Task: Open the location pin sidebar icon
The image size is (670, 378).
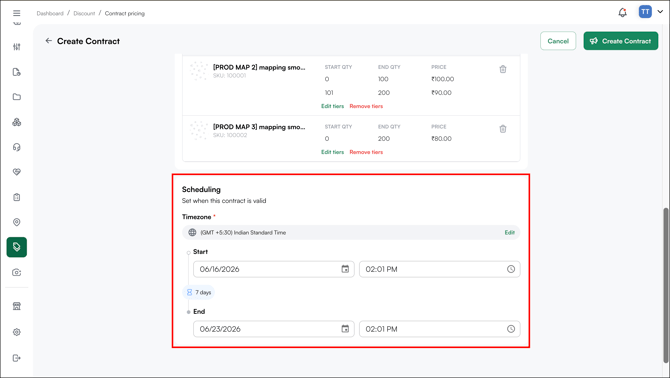Action: (x=17, y=222)
